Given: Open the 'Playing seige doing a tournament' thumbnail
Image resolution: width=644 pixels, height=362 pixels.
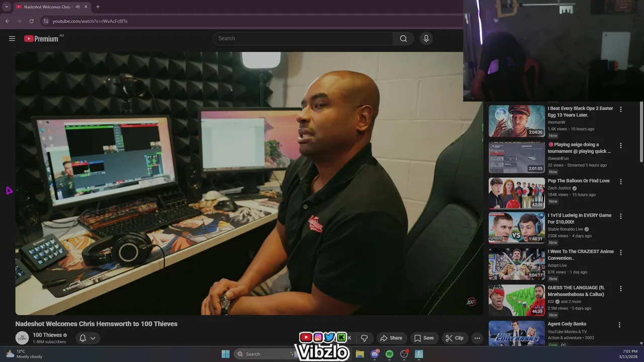Looking at the screenshot, I should tap(517, 157).
